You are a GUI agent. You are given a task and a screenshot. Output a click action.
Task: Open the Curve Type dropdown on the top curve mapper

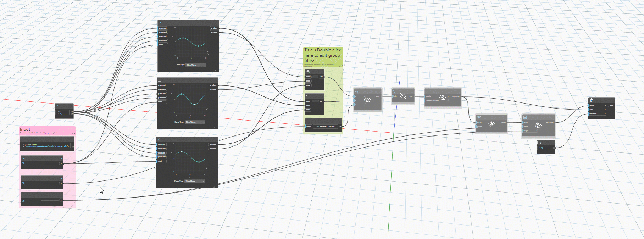tap(196, 65)
